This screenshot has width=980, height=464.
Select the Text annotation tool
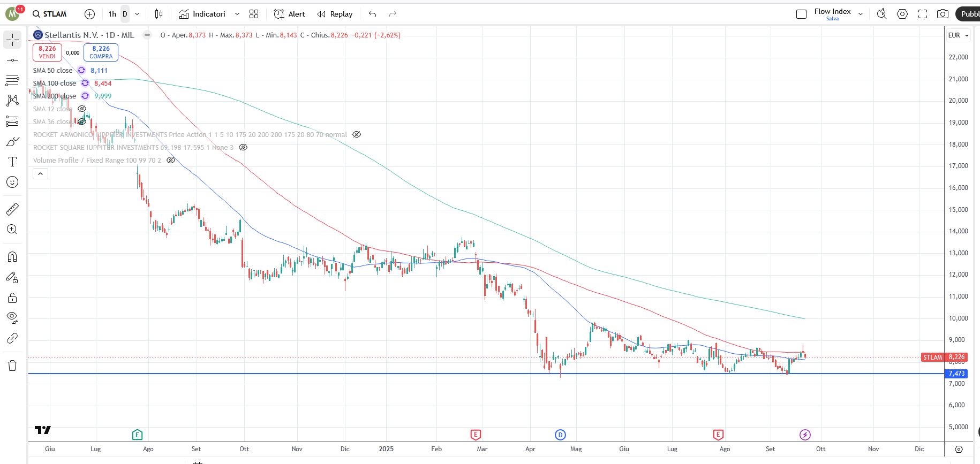point(12,162)
